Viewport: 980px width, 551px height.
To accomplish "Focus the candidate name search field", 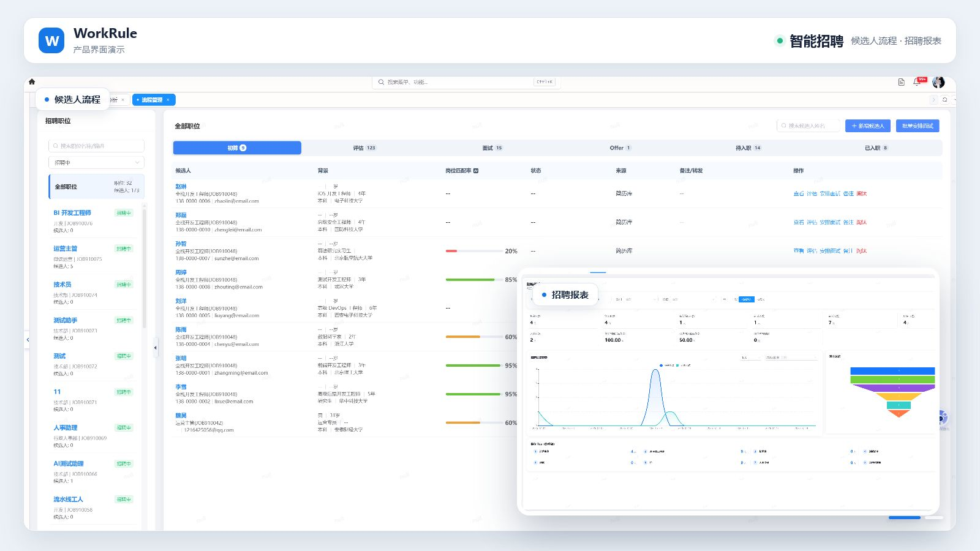I will click(809, 126).
